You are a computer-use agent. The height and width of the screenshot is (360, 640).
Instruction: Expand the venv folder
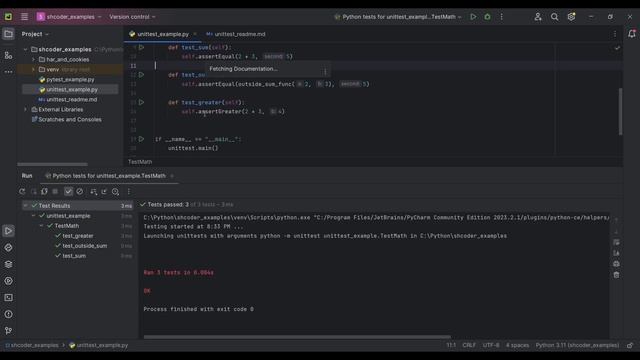[33, 69]
